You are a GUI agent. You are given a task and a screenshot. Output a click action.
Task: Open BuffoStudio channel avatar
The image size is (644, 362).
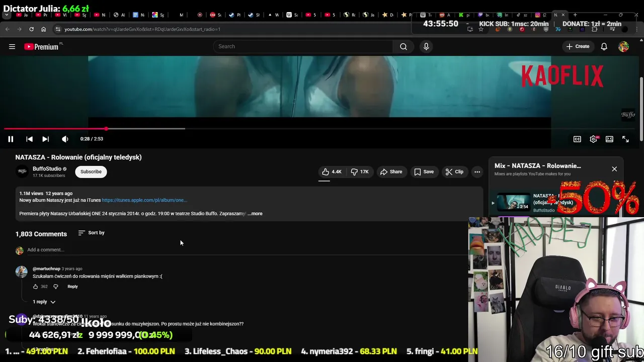click(22, 172)
